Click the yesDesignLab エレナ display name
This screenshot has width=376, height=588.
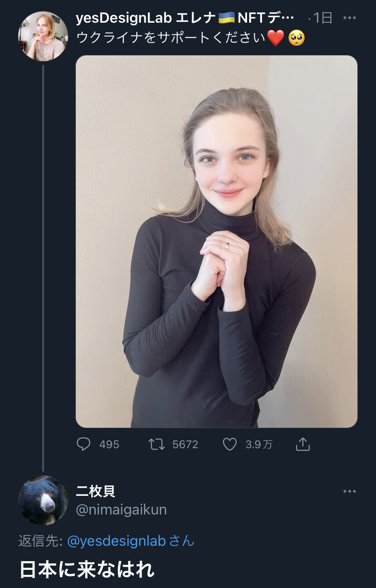(x=185, y=18)
